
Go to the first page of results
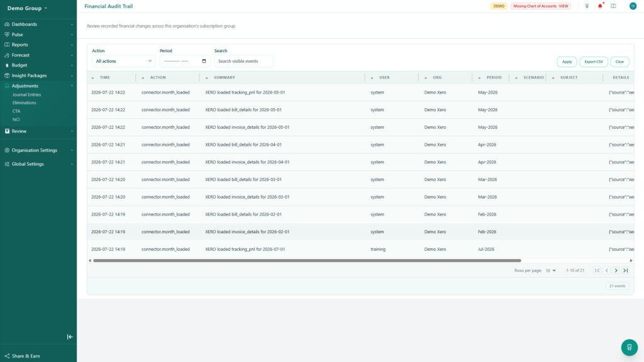[x=597, y=270]
